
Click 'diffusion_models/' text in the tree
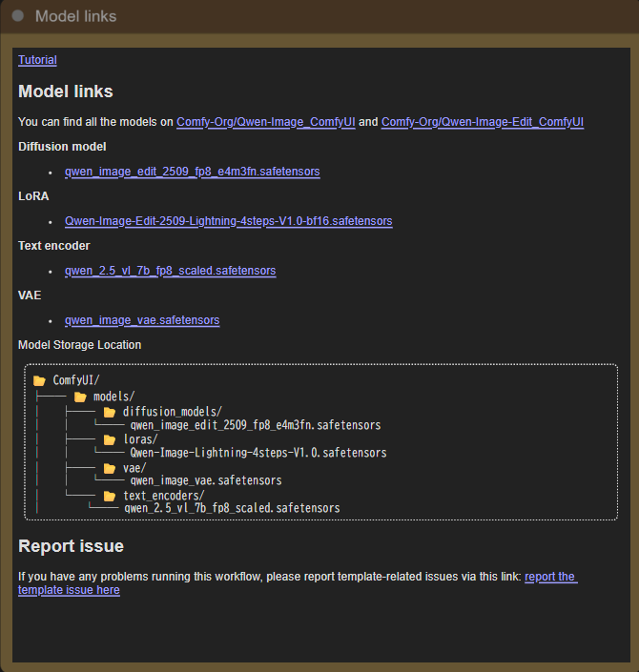click(173, 412)
